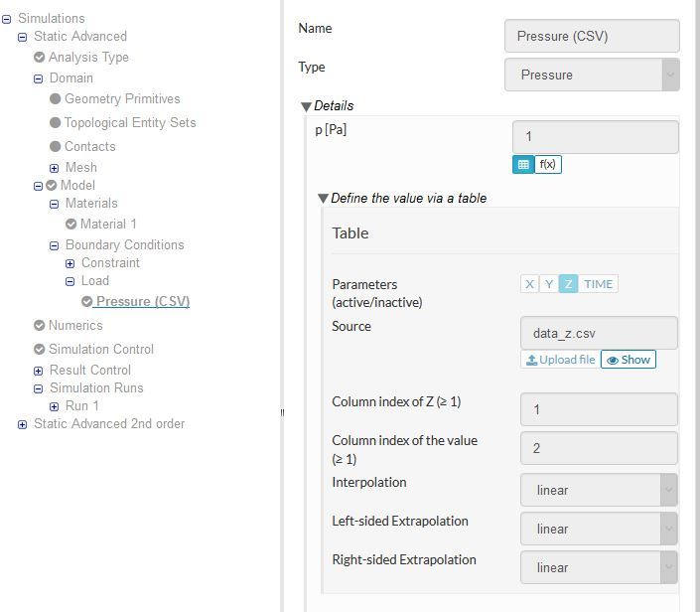
Task: Open the Type dropdown showing Pressure
Action: [x=592, y=75]
